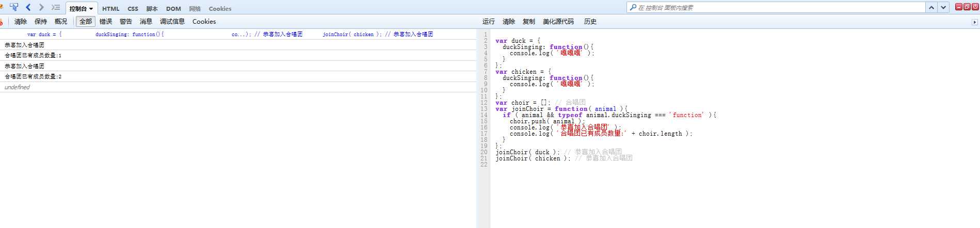The height and width of the screenshot is (228, 980).
Task: Clear the editor with its 清除 button
Action: click(509, 22)
